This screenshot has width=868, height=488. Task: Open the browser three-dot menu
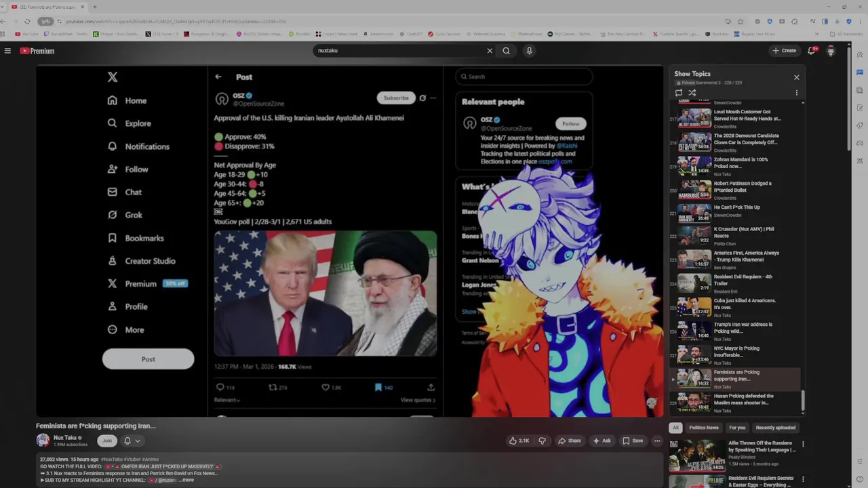point(860,21)
